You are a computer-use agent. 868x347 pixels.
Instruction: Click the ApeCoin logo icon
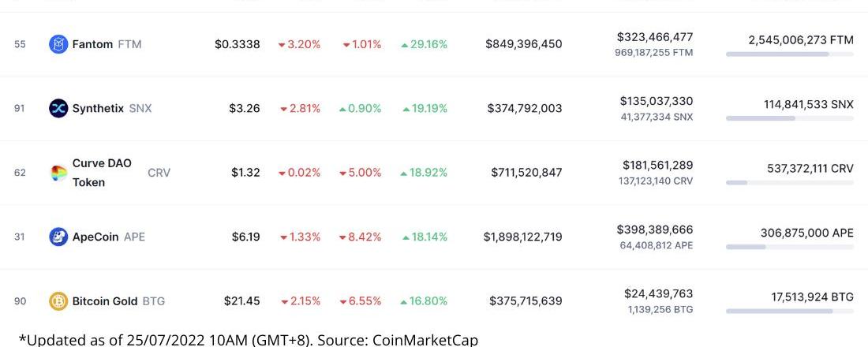(58, 237)
